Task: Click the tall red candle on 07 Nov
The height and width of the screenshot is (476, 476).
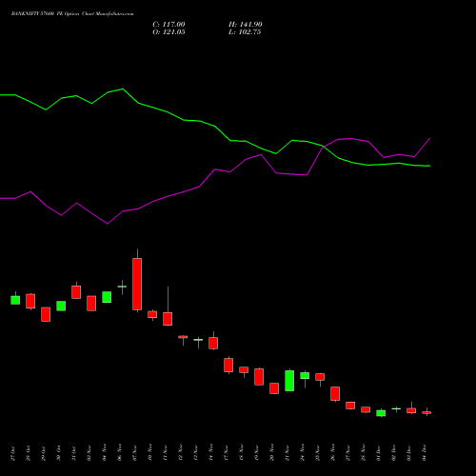Action: (x=137, y=284)
